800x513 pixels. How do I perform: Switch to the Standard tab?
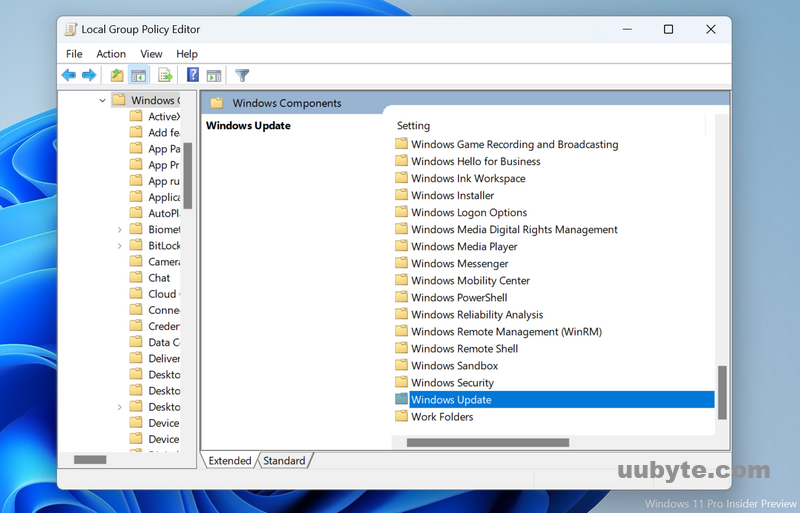284,460
